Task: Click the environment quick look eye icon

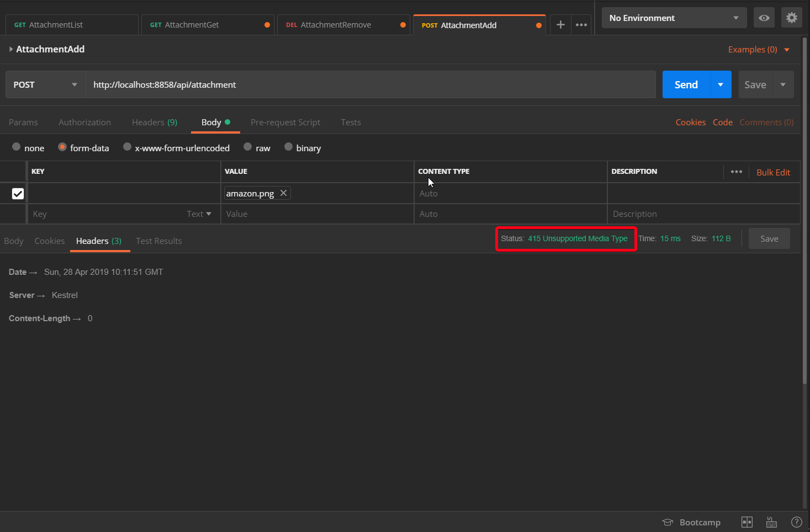Action: click(x=764, y=18)
